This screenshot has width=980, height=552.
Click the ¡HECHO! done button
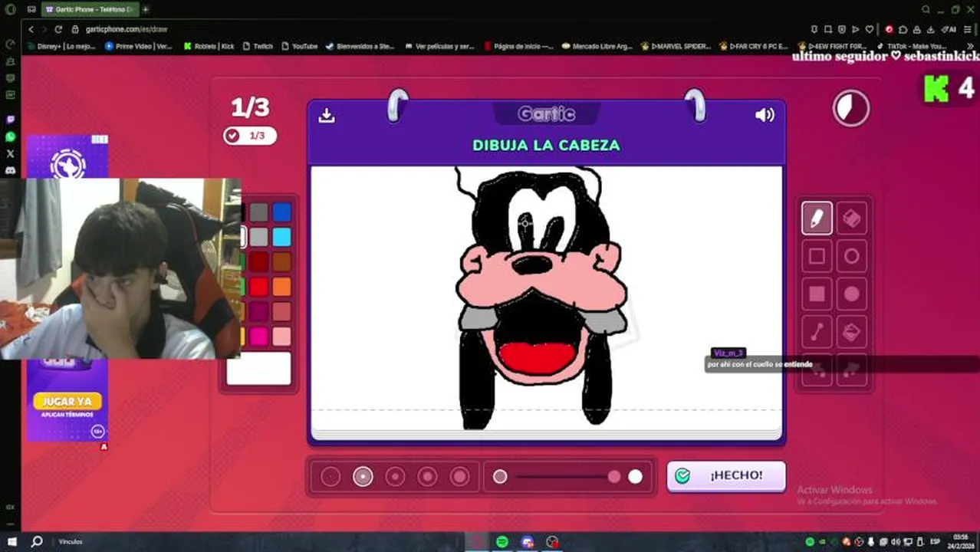pyautogui.click(x=726, y=476)
